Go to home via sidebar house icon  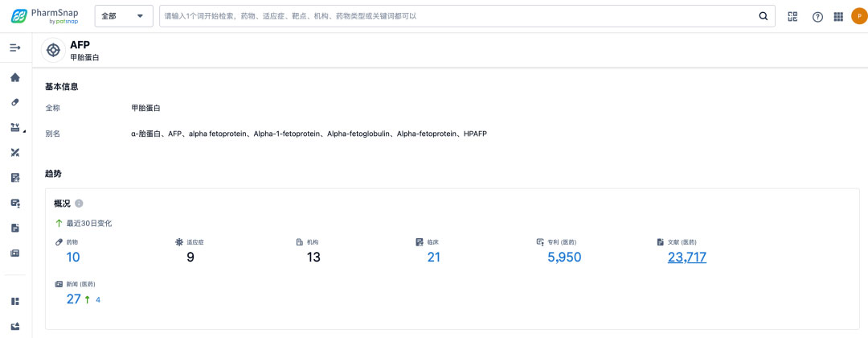(14, 77)
